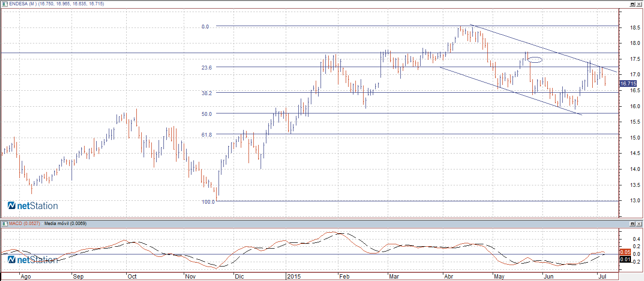Viewport: 644px width, 281px height.
Task: Select the 0.0 Fibonacci level label
Action: pos(205,27)
